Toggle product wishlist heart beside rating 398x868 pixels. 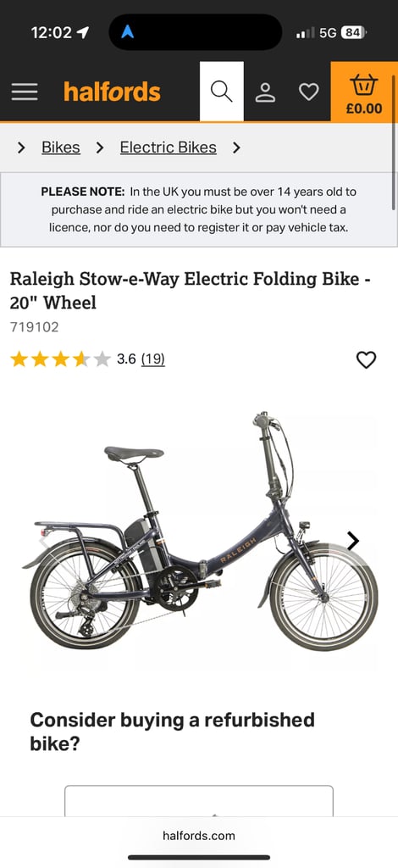coord(366,359)
